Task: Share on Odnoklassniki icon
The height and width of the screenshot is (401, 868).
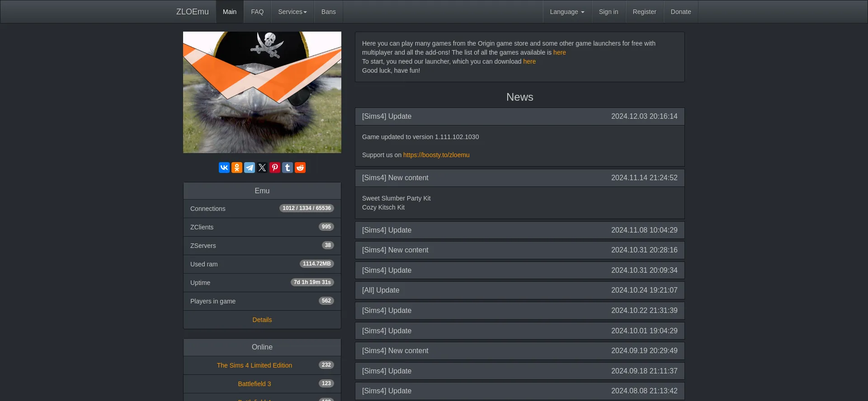Action: click(237, 168)
